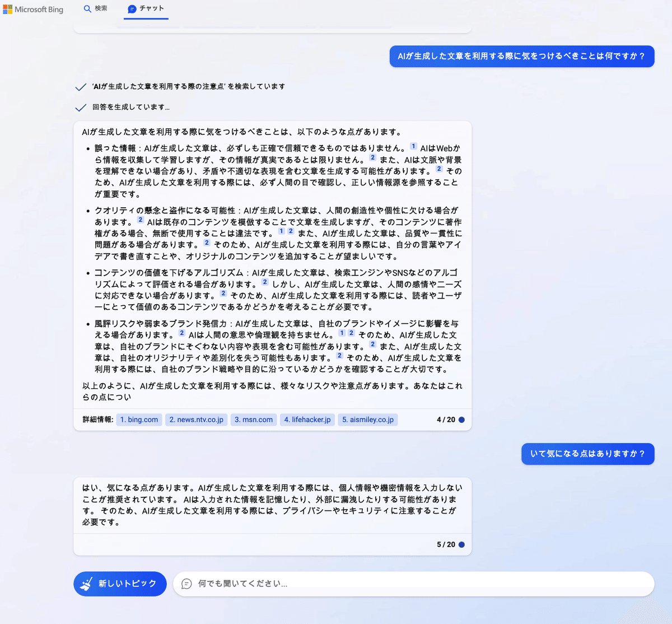Image resolution: width=672 pixels, height=624 pixels.
Task: Click the blue dot beside 4 / 20
Action: [461, 420]
